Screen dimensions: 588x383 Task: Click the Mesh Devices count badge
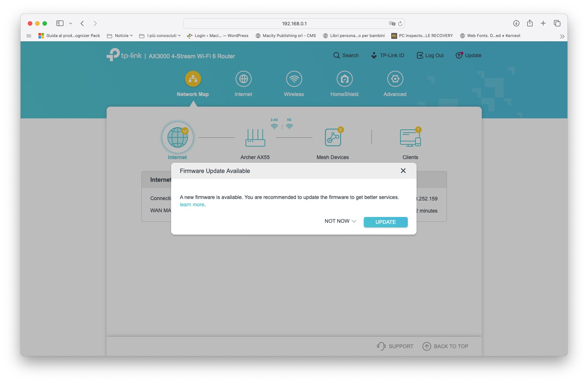tap(341, 130)
